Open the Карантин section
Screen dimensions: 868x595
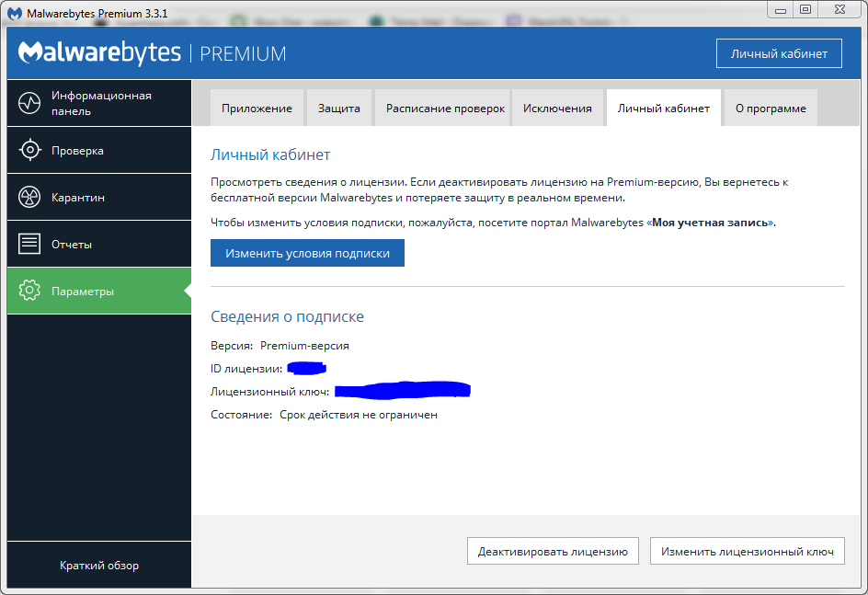[x=99, y=197]
